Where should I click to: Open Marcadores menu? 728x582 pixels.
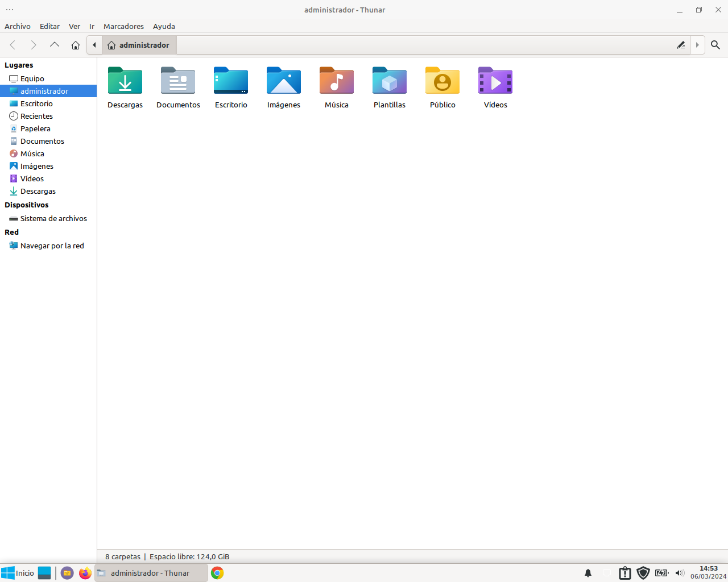point(123,26)
